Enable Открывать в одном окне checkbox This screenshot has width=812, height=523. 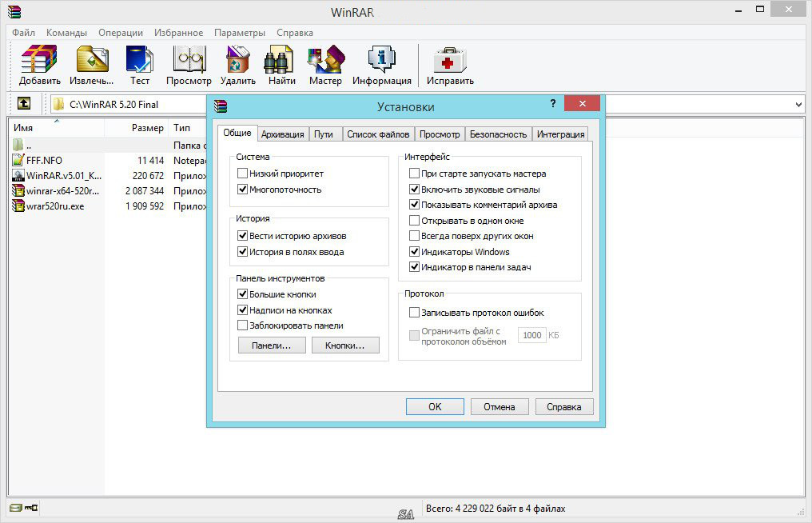point(414,220)
